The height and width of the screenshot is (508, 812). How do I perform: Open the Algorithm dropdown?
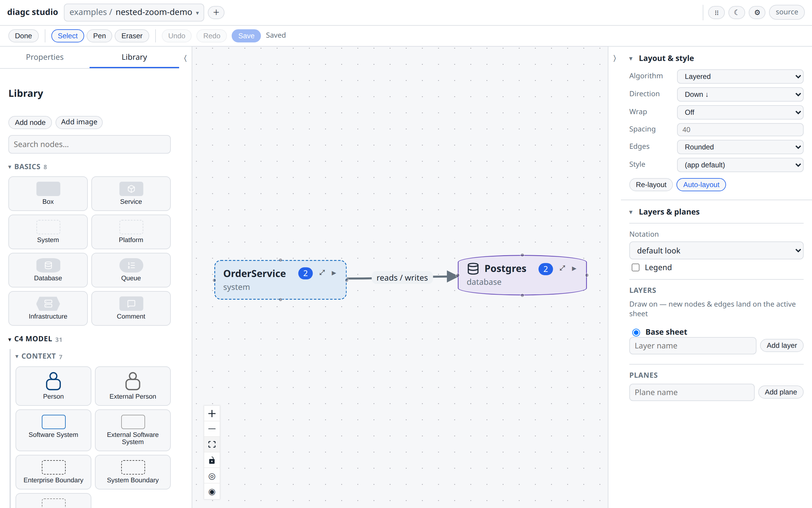click(x=740, y=76)
